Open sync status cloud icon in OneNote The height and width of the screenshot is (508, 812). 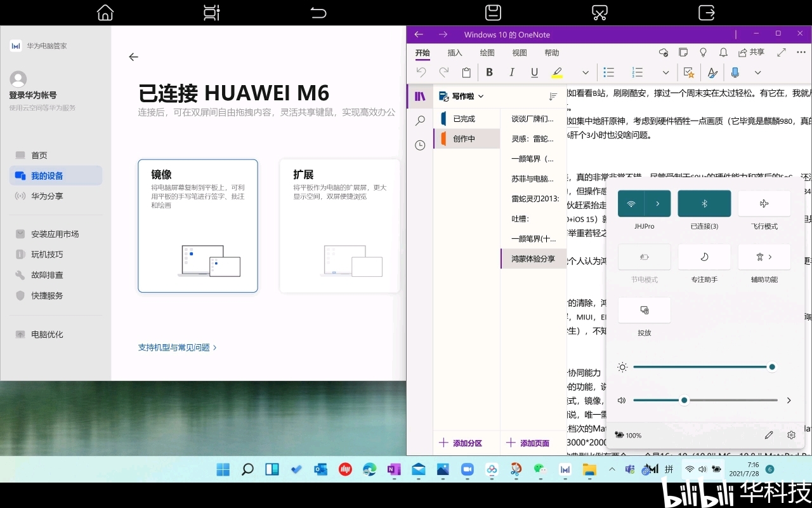pyautogui.click(x=664, y=53)
